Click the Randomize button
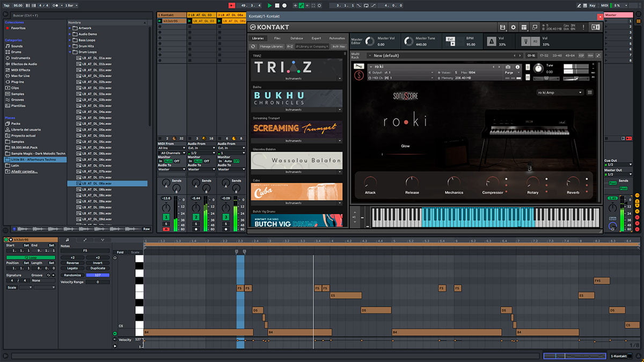Viewport: 644px width, 362px height. 72,275
